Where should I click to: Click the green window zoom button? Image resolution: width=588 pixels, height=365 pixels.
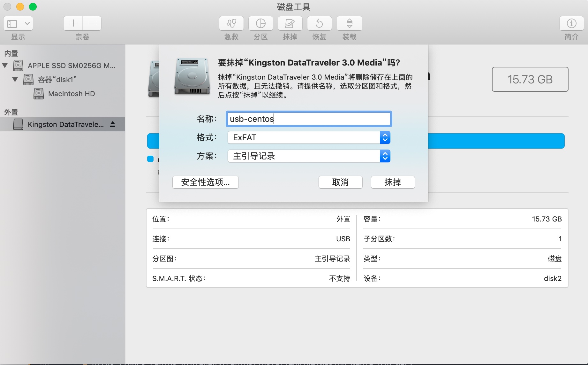tap(33, 7)
